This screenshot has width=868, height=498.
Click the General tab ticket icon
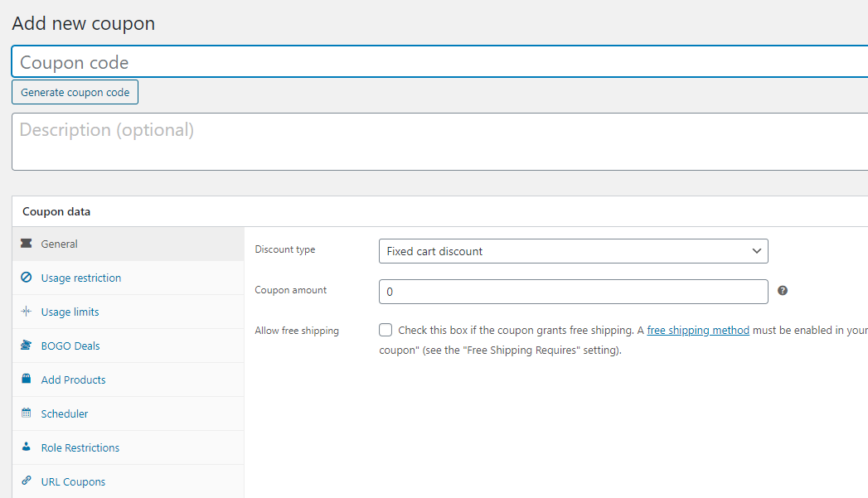pyautogui.click(x=26, y=244)
